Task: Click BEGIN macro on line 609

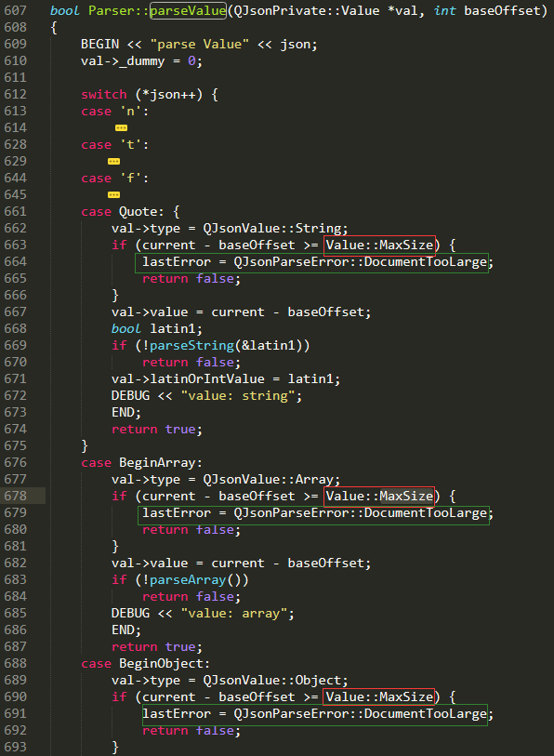Action: (99, 45)
